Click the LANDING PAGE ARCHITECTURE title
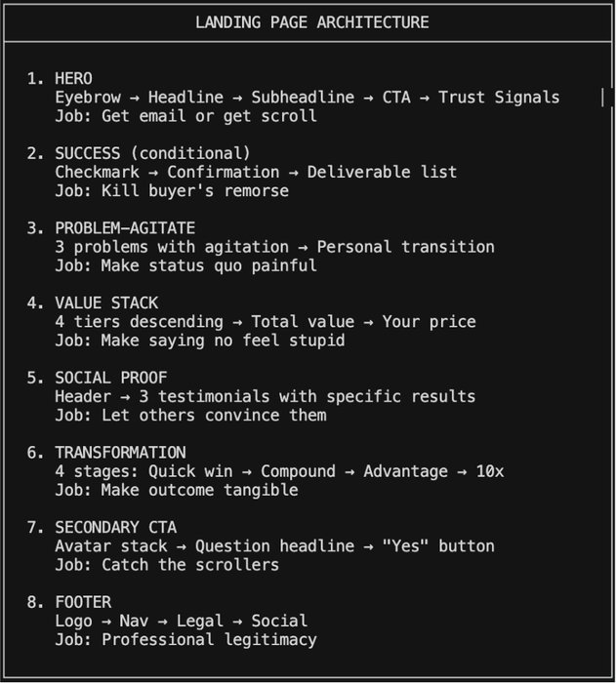This screenshot has height=683, width=616. [x=311, y=22]
